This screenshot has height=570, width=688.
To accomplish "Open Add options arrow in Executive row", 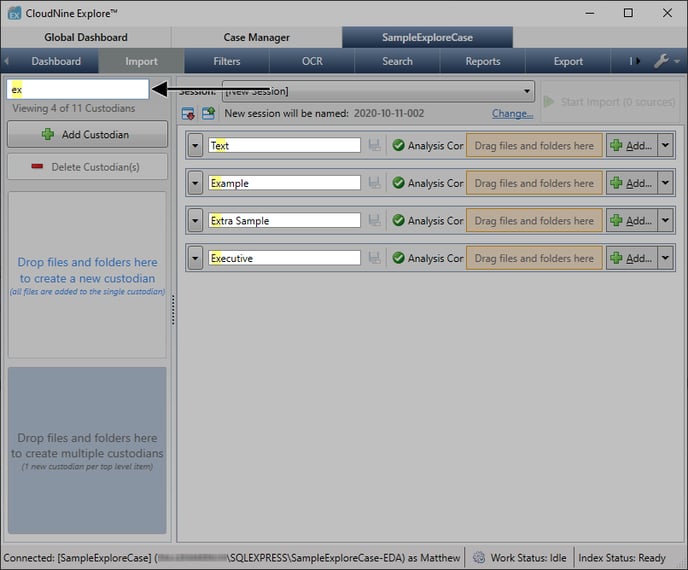I will [x=666, y=258].
